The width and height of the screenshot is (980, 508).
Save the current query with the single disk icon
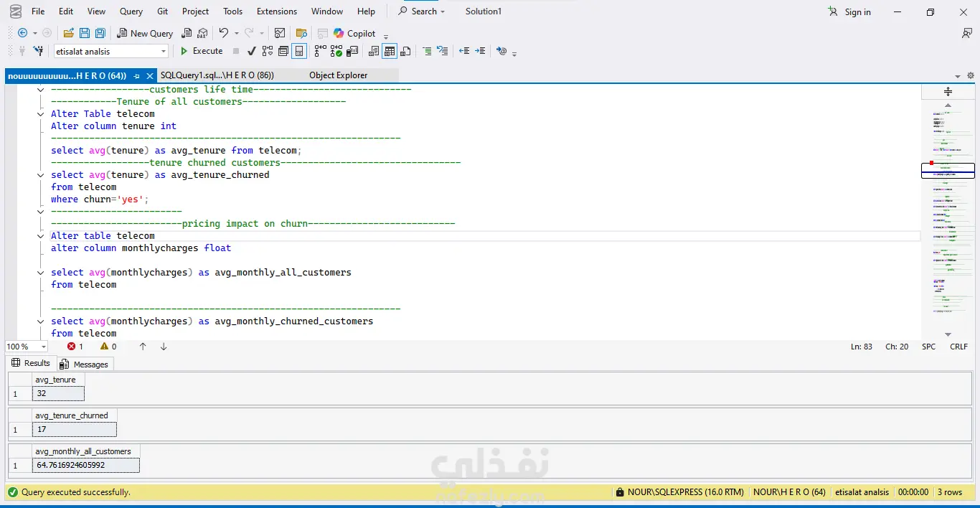[x=85, y=33]
